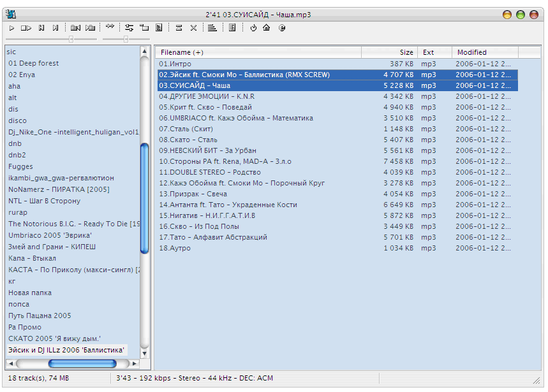Image resolution: width=548 pixels, height=392 pixels.
Task: Skip to the next track
Action: (x=56, y=28)
